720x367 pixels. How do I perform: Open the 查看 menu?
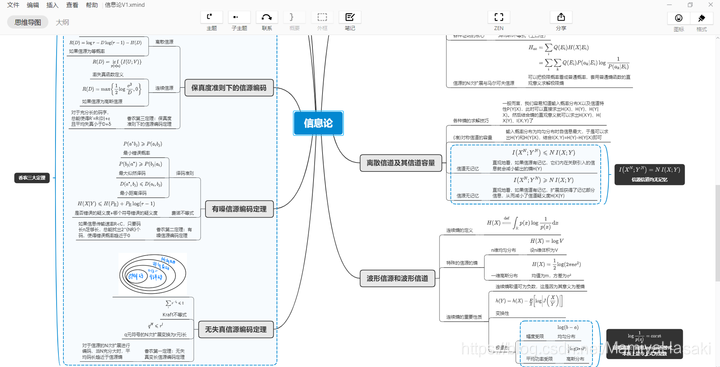pos(72,5)
